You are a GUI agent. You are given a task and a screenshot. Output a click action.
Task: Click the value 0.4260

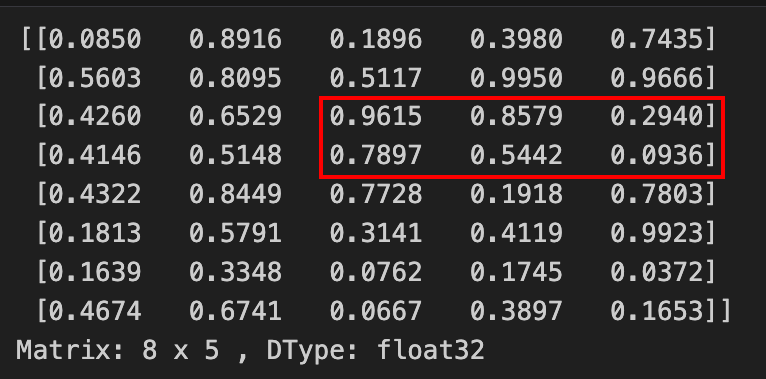95,117
